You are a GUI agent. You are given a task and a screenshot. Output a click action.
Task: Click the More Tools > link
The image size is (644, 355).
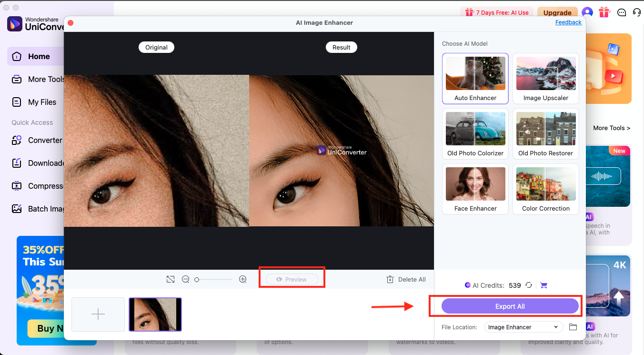tap(612, 128)
